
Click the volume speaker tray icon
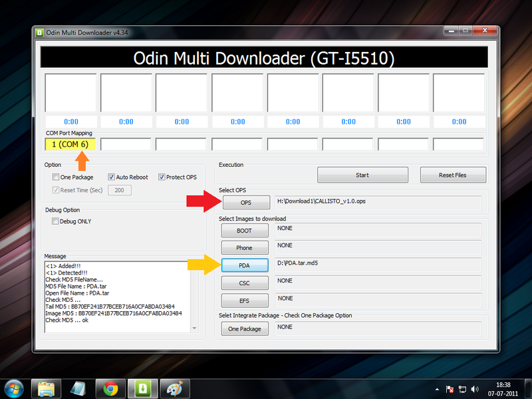click(475, 388)
